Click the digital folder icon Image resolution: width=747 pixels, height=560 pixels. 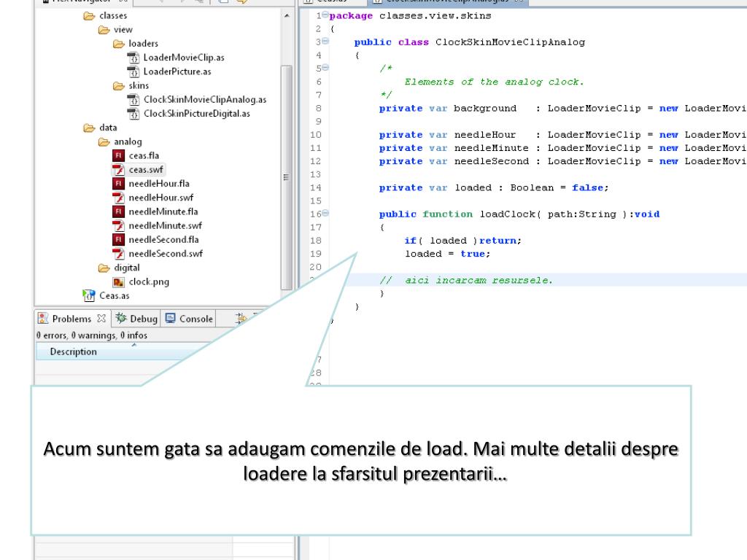click(x=104, y=268)
